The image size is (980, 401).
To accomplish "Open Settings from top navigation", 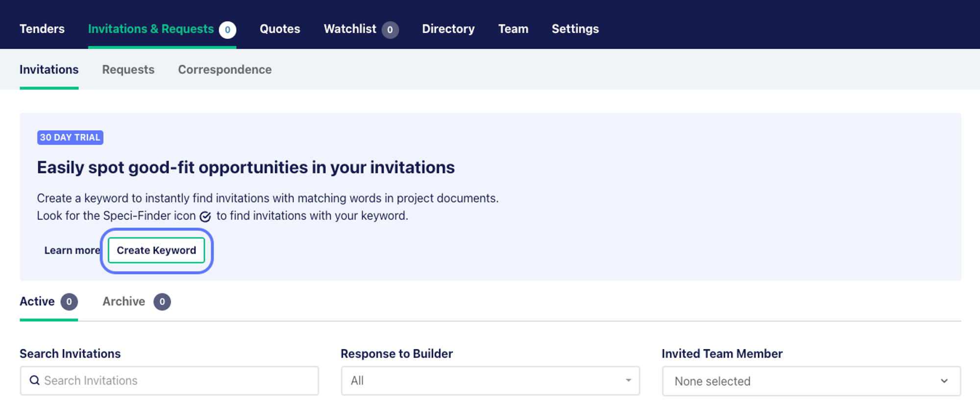I will [x=575, y=29].
